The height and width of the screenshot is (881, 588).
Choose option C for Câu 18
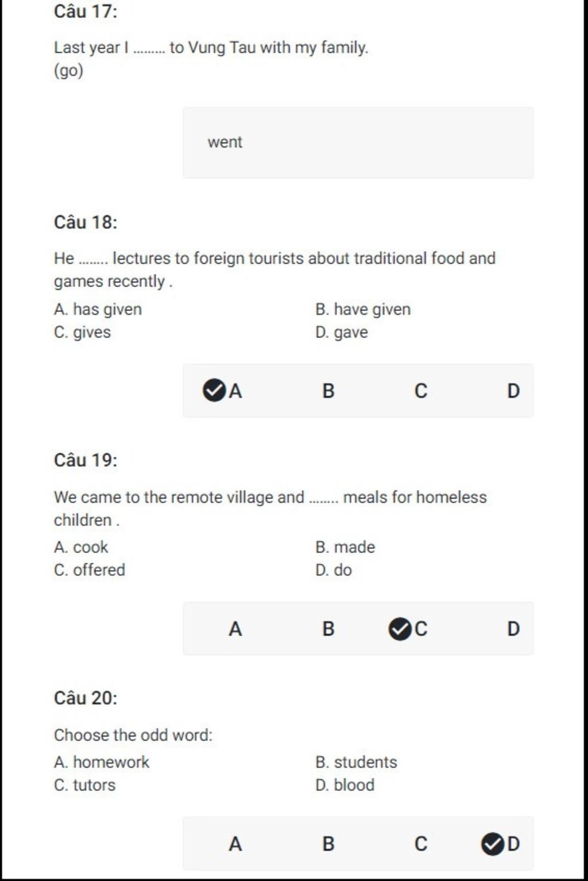click(x=421, y=391)
